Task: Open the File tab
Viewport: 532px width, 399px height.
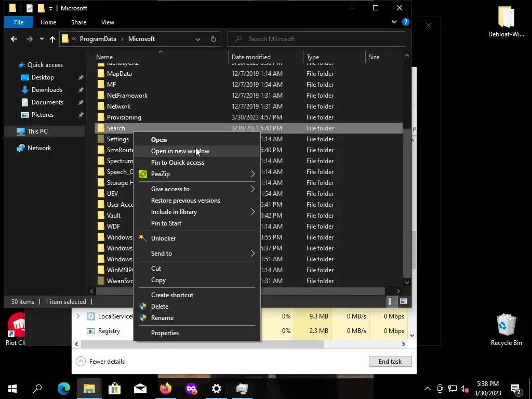Action: [19, 22]
